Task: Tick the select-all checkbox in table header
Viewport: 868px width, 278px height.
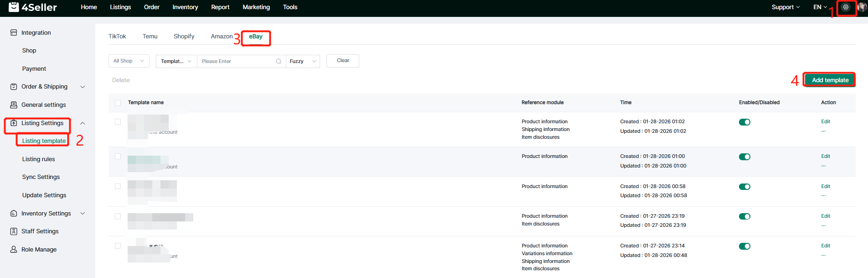Action: pyautogui.click(x=118, y=103)
